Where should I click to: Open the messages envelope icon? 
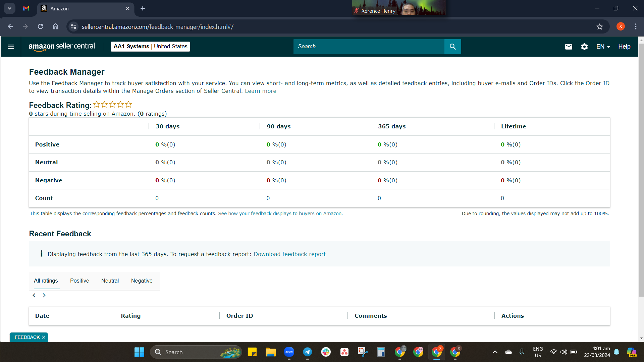(x=569, y=47)
